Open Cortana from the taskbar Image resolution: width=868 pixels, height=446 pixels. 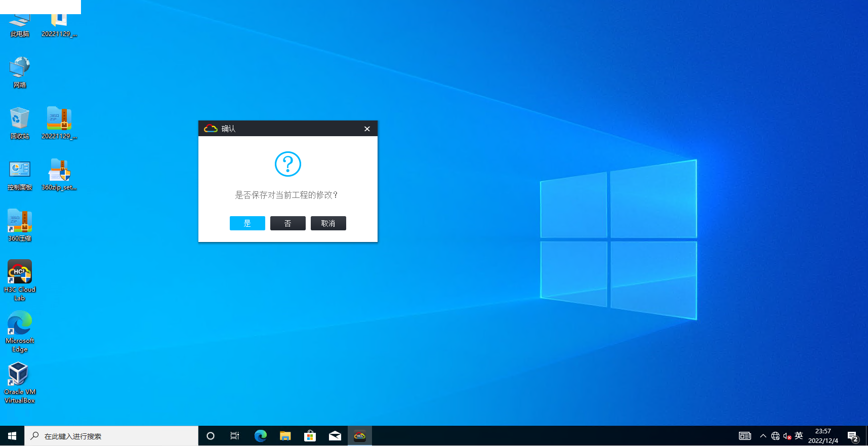[211, 436]
